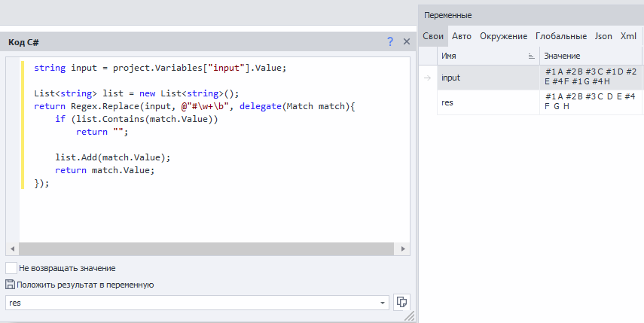Open the Окружение tab
The width and height of the screenshot is (644, 323).
504,36
